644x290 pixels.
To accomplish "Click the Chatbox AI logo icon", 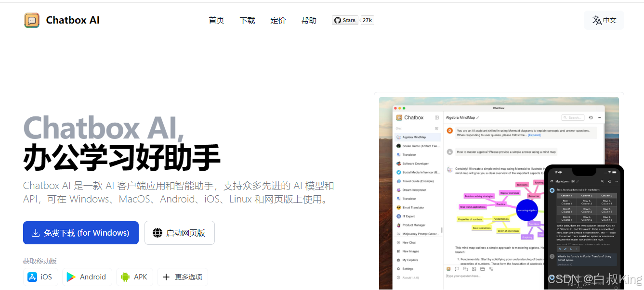I will point(31,20).
